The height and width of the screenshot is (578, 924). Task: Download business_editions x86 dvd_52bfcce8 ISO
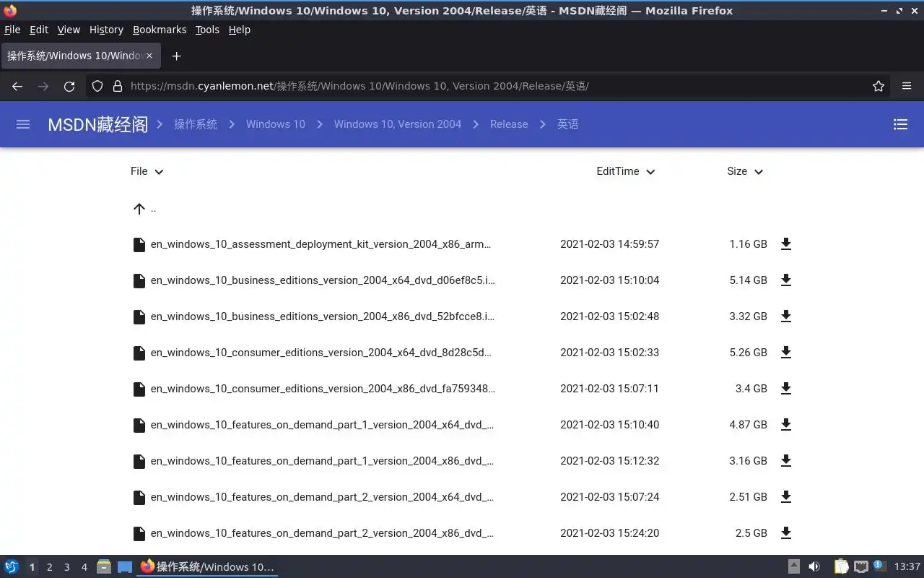(x=786, y=316)
